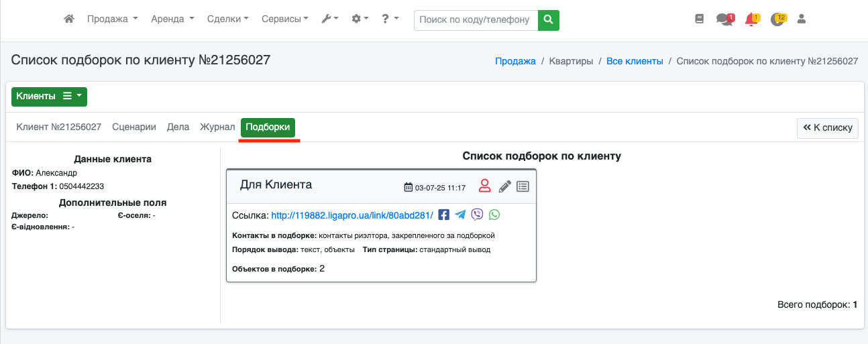This screenshot has height=344, width=868.
Task: Edit the selection with the pencil icon
Action: click(504, 186)
